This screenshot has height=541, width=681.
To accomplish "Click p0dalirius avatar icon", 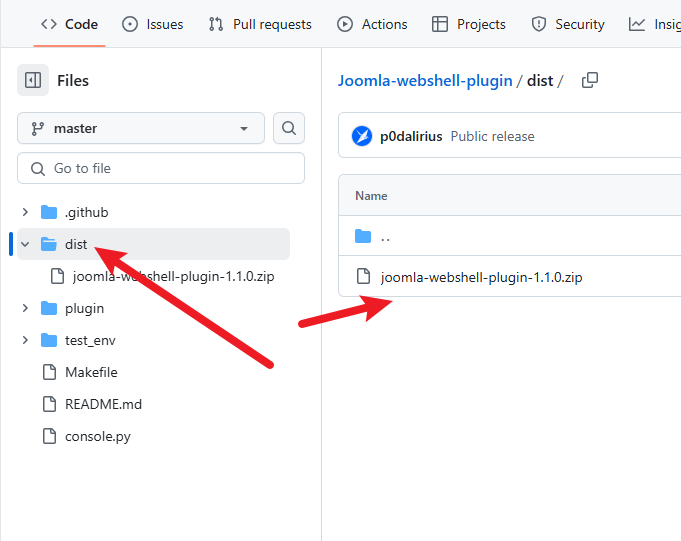I will pyautogui.click(x=362, y=136).
